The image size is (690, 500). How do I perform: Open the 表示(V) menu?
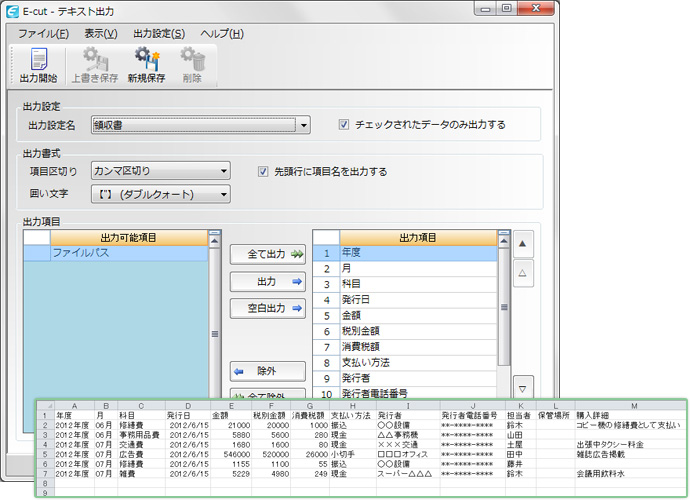point(101,34)
